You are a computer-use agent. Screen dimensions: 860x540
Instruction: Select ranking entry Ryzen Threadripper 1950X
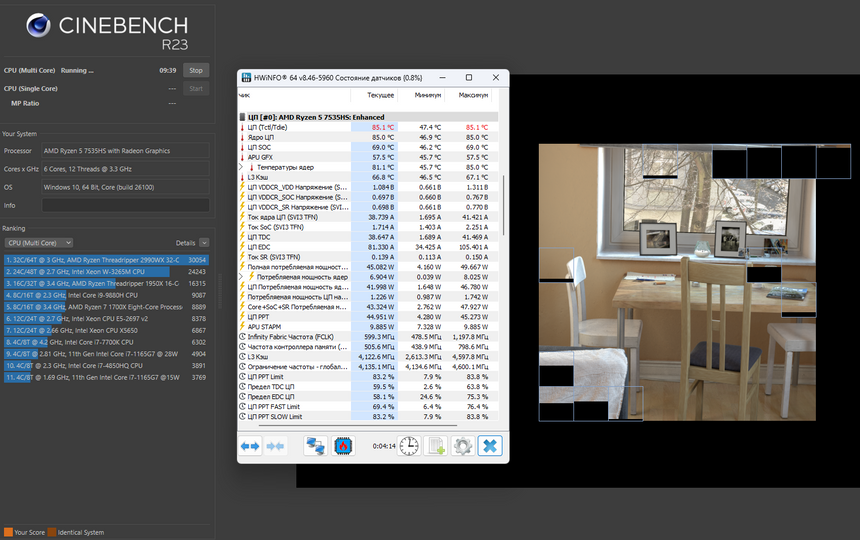(106, 283)
